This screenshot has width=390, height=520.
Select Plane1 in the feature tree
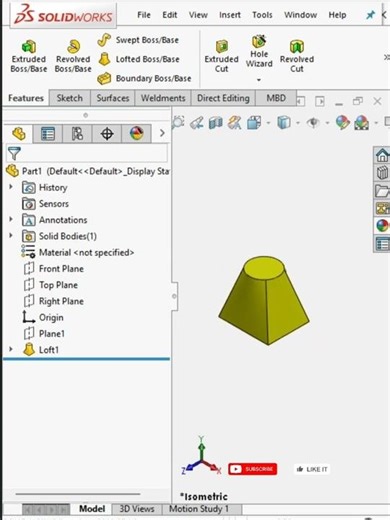coord(44,334)
